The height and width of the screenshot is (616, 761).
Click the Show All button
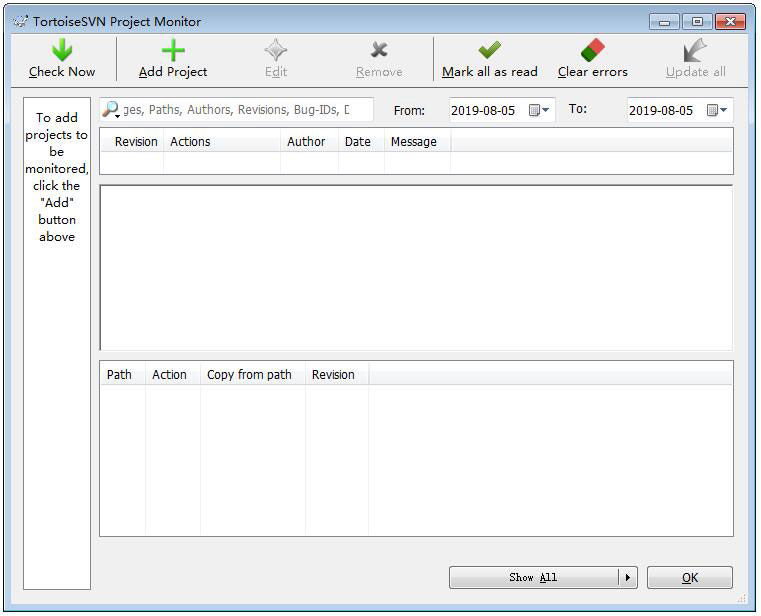click(534, 578)
